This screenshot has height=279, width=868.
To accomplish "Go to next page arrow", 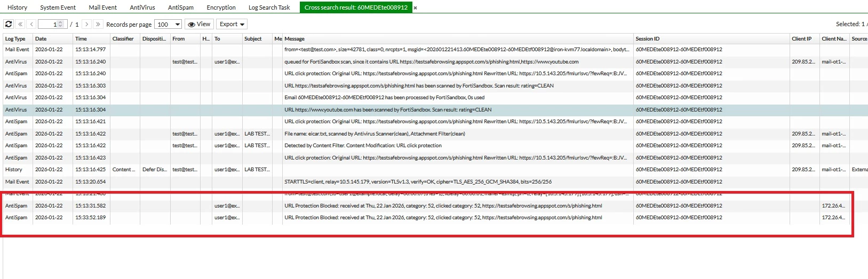I will pyautogui.click(x=86, y=25).
